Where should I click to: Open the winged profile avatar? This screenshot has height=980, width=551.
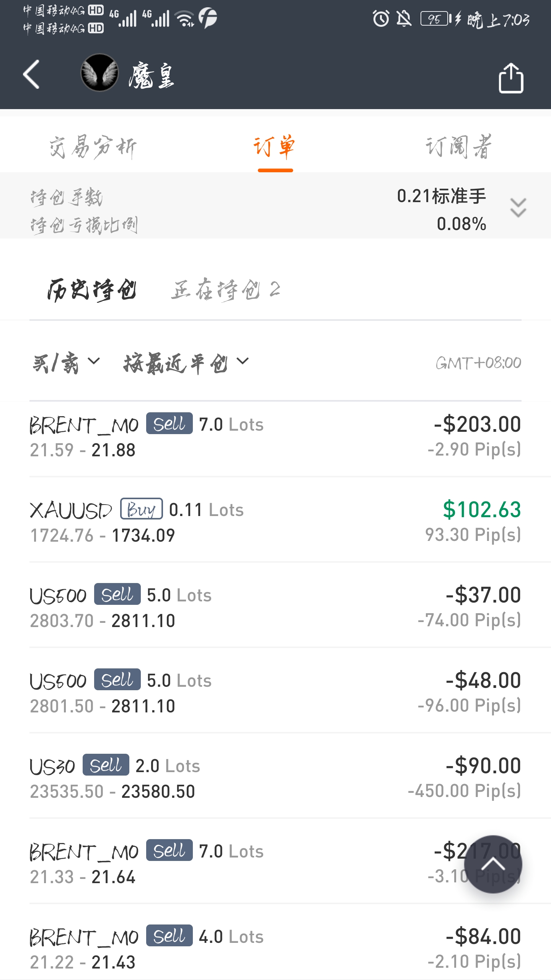click(99, 73)
